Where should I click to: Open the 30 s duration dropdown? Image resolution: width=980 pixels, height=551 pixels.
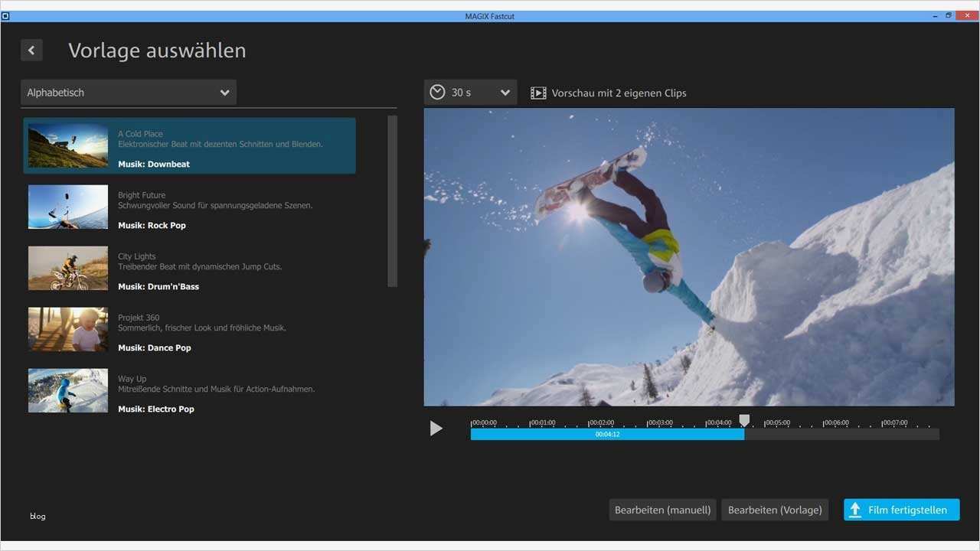tap(469, 92)
